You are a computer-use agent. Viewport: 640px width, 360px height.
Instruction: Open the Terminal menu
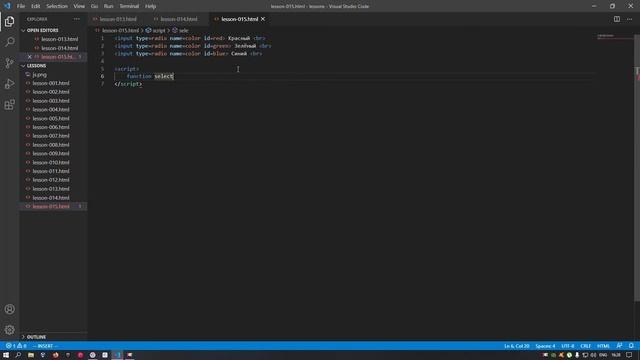pos(129,6)
